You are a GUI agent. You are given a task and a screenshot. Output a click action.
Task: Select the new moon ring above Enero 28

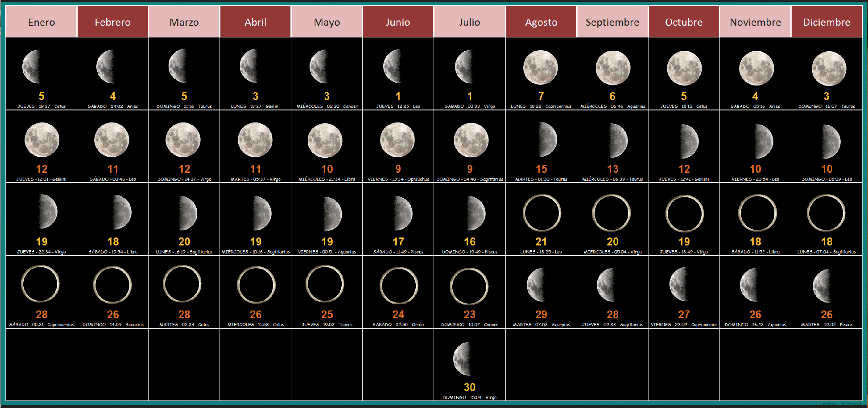pos(41,283)
